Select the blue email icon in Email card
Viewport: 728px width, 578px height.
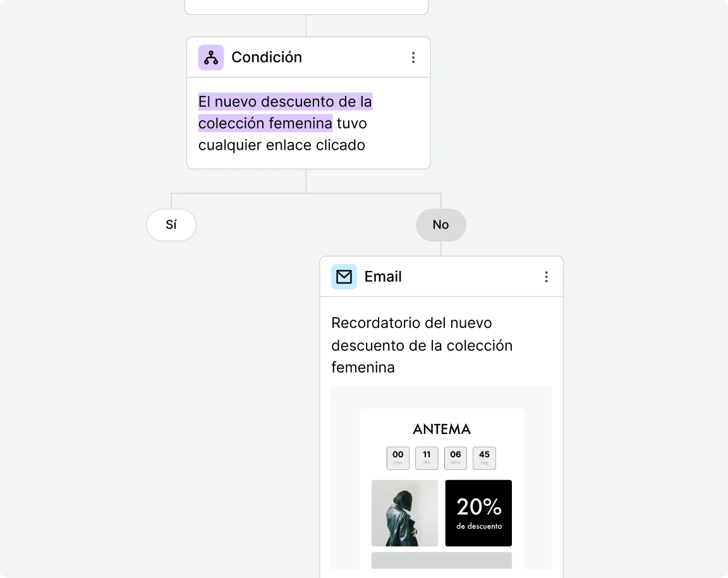click(x=344, y=276)
